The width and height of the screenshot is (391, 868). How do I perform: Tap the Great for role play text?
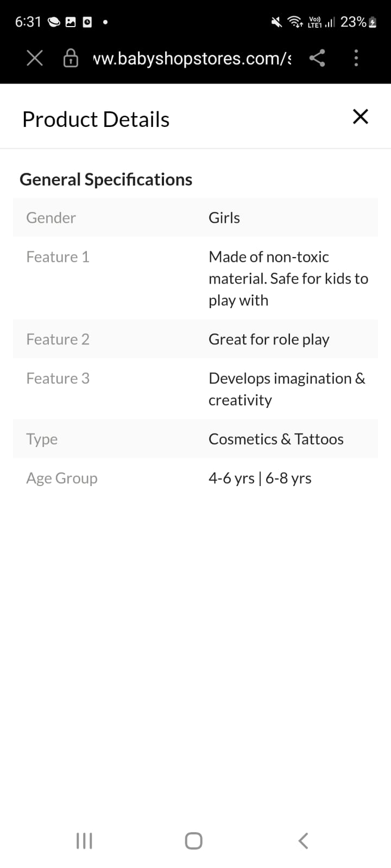(x=269, y=339)
